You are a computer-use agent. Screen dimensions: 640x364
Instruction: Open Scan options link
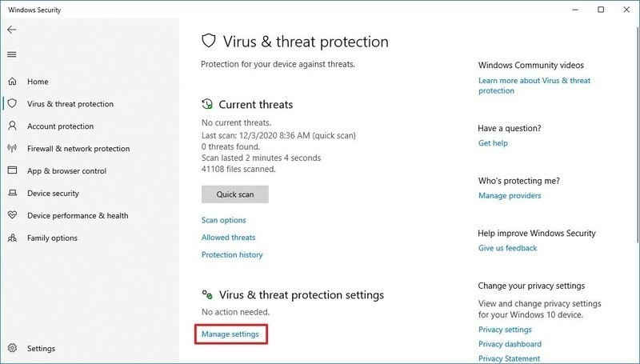pos(224,220)
